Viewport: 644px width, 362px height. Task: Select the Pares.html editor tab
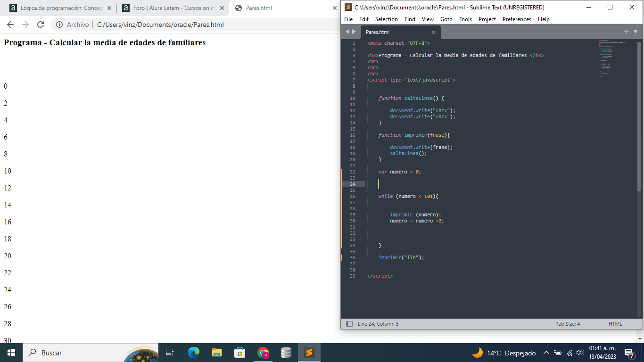(400, 32)
